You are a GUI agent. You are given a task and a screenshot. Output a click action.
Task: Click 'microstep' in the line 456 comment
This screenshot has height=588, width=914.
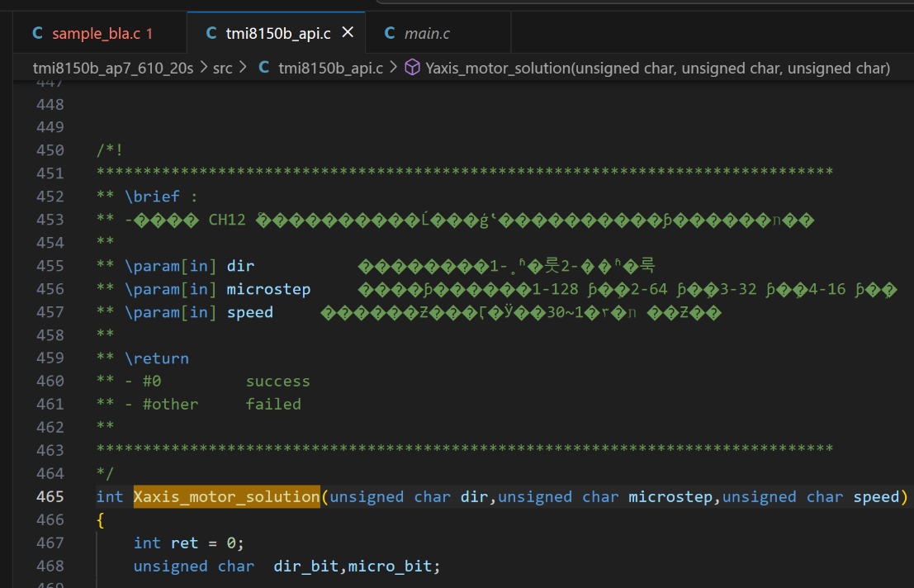(x=268, y=289)
